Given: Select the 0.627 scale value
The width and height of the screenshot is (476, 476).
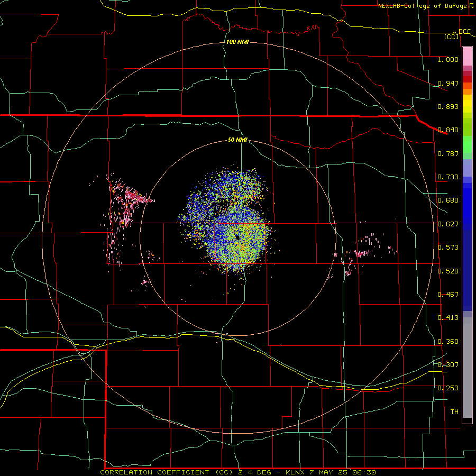Looking at the screenshot, I should (x=448, y=224).
